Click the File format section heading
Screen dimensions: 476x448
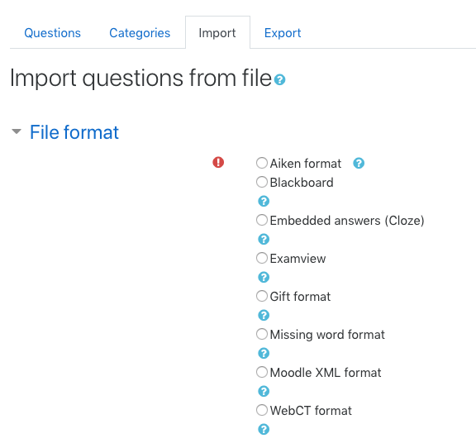click(x=74, y=132)
